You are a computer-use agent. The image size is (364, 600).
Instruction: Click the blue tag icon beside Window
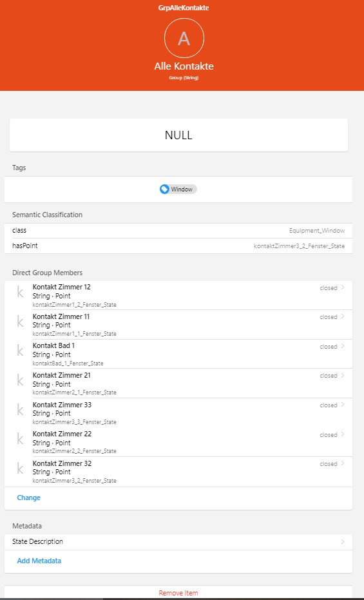[x=164, y=189]
